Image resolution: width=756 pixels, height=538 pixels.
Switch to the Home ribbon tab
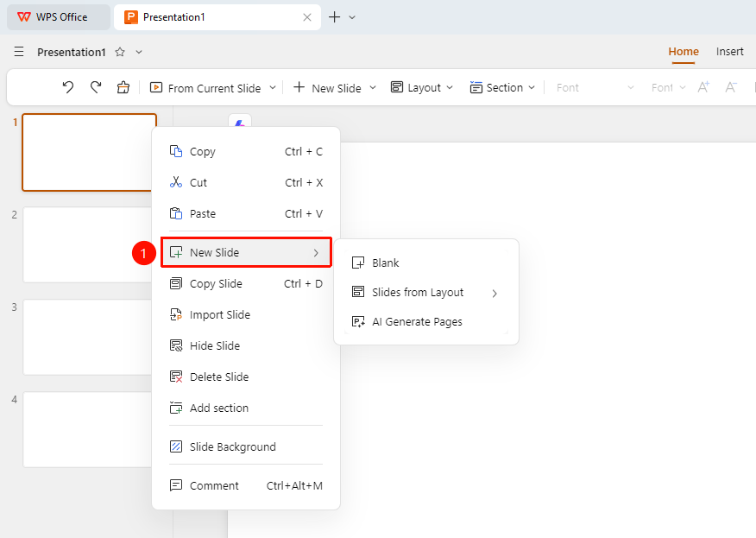(x=684, y=52)
